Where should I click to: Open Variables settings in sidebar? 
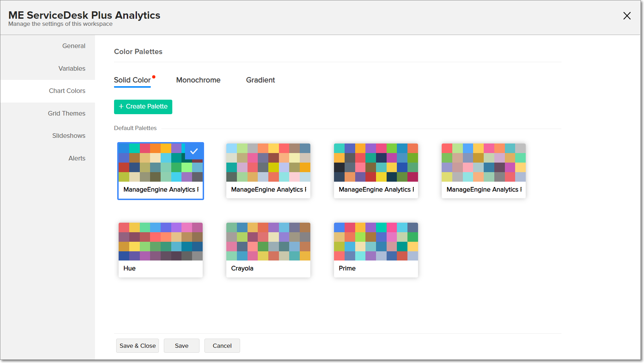coord(72,69)
